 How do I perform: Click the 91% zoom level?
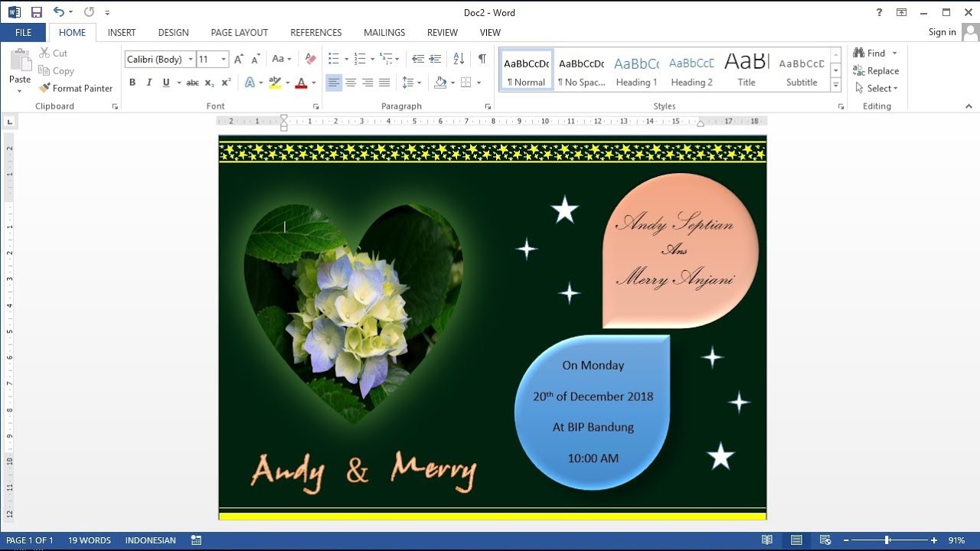[956, 540]
